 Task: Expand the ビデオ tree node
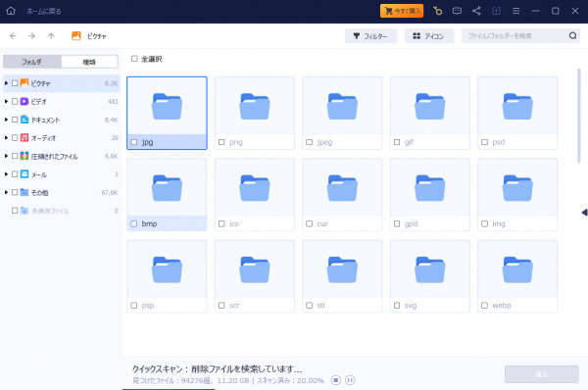tap(6, 101)
